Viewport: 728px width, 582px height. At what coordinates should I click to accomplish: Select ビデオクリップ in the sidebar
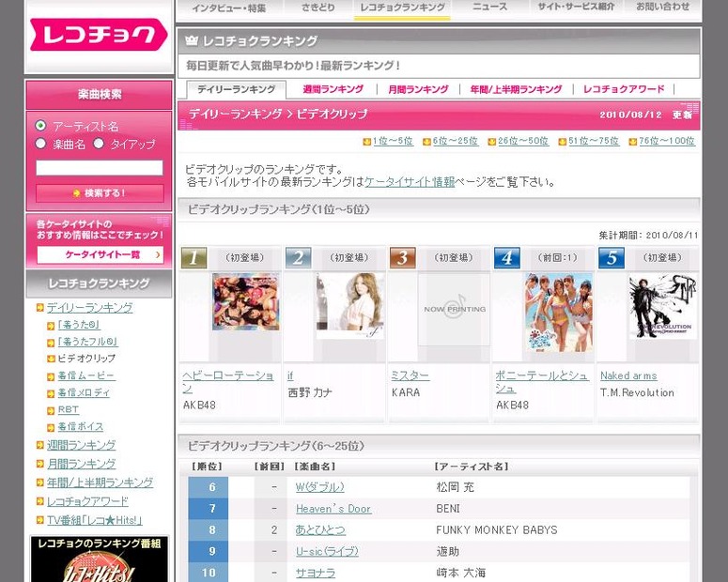tap(86, 359)
